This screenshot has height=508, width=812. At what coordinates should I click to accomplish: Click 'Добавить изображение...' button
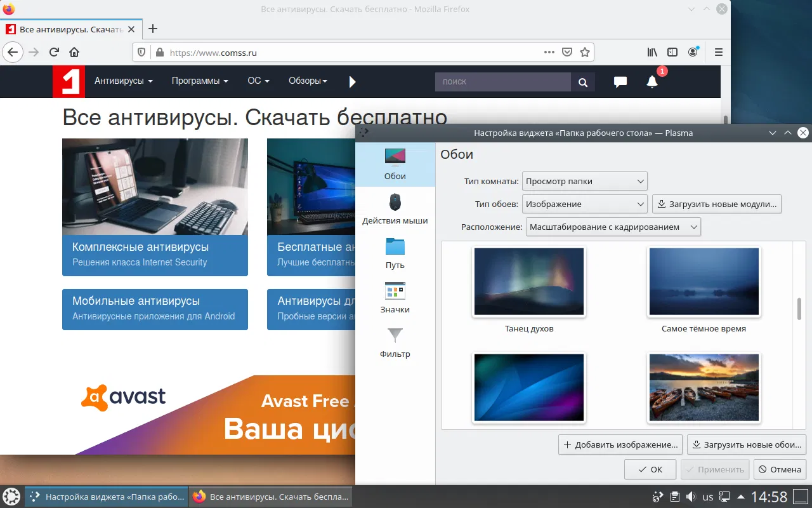point(621,445)
